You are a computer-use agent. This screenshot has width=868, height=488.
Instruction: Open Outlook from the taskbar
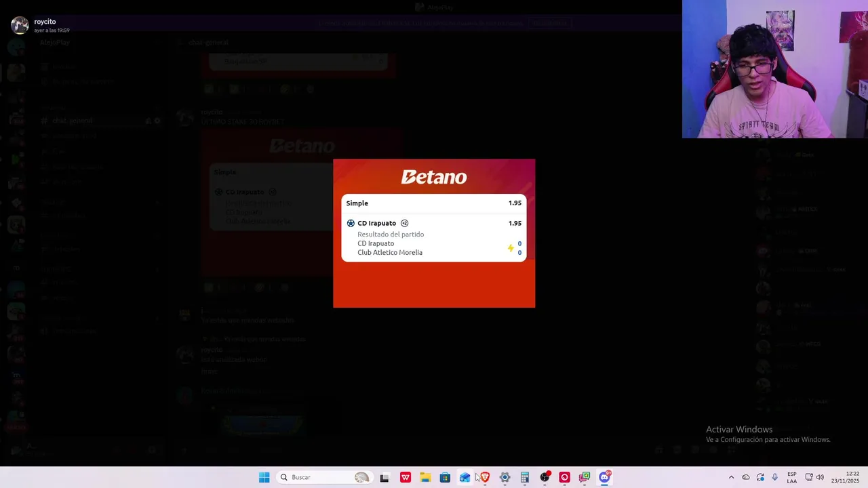pos(465,477)
